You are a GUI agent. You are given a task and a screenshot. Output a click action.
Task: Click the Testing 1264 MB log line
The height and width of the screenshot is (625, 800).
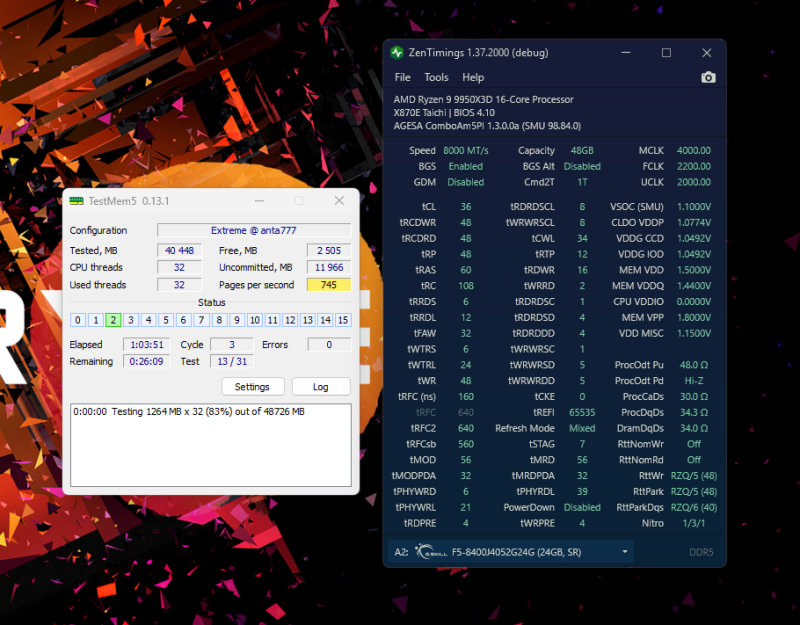pos(189,412)
